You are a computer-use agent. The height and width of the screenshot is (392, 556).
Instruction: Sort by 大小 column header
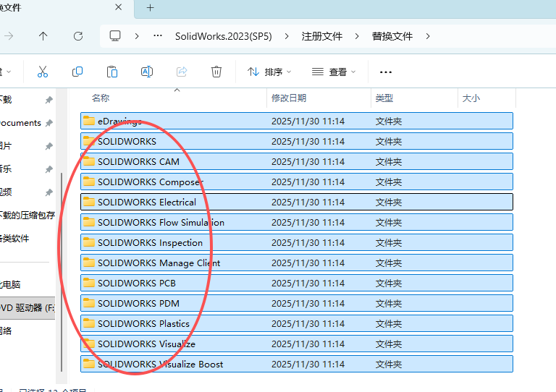(471, 98)
